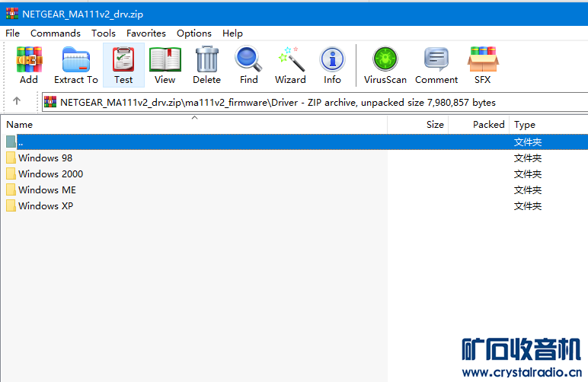Screen dimensions: 588x382
Task: Select the Windows ME folder icon
Action: click(11, 189)
